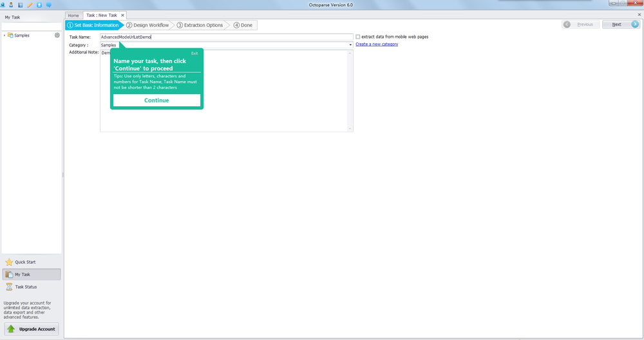Click the gear icon beside Samples

tap(57, 35)
